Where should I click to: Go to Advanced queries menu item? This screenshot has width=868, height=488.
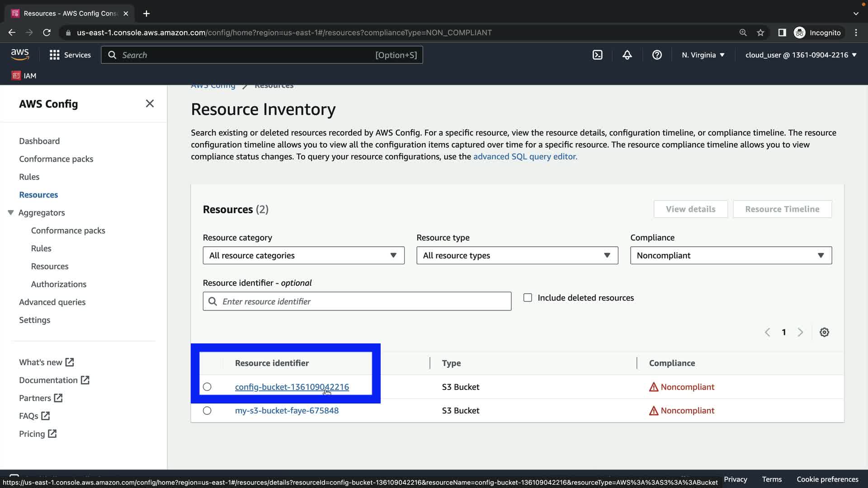tap(52, 302)
